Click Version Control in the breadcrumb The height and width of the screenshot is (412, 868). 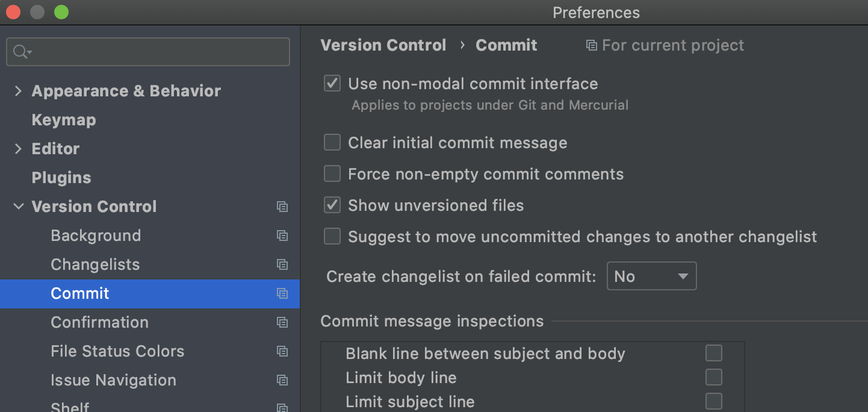point(383,45)
